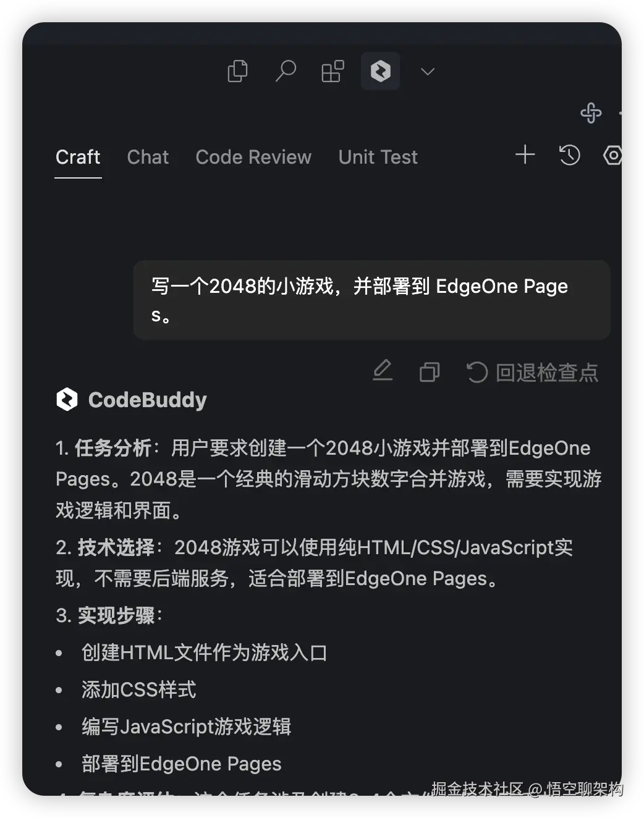
Task: Click the 技术选择 heading text
Action: 116,547
